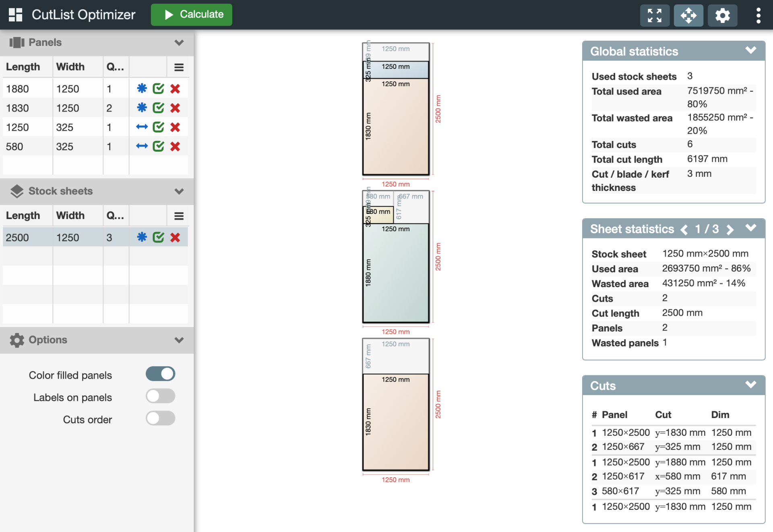Toggle enabled check for 1880 panel
Viewport: 773px width, 532px height.
click(159, 89)
